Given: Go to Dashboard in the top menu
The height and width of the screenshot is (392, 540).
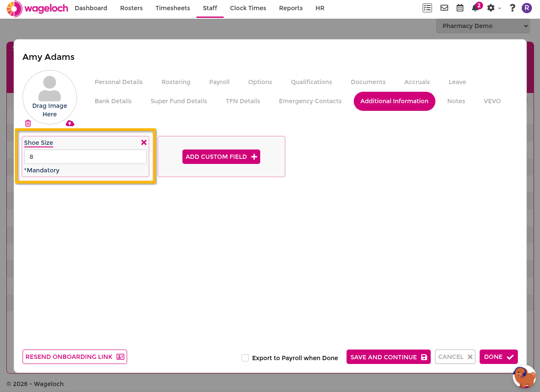Looking at the screenshot, I should point(91,8).
